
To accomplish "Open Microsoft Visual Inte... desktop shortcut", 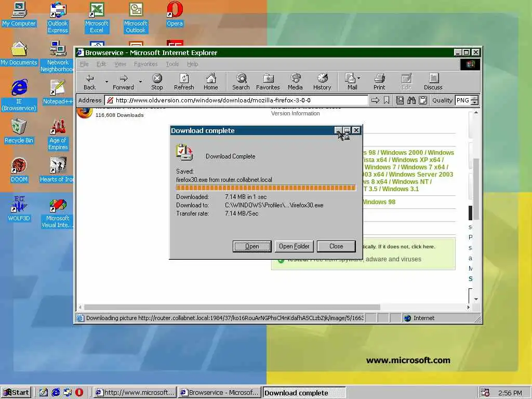I will (58, 212).
